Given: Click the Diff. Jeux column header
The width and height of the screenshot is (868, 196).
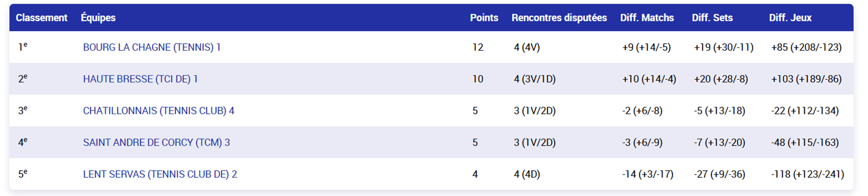Looking at the screenshot, I should point(790,18).
